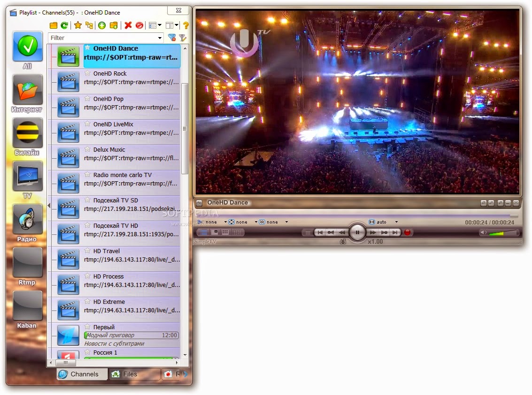This screenshot has width=532, height=395.
Task: Toggle favorite star for OneHD Rock
Action: pos(87,73)
